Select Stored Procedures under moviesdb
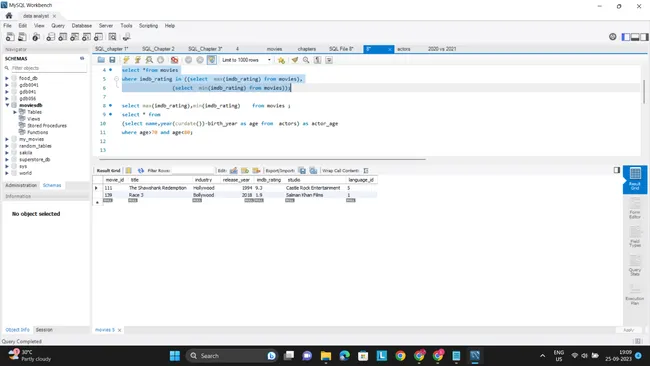Image resolution: width=650 pixels, height=366 pixels. pyautogui.click(x=47, y=126)
